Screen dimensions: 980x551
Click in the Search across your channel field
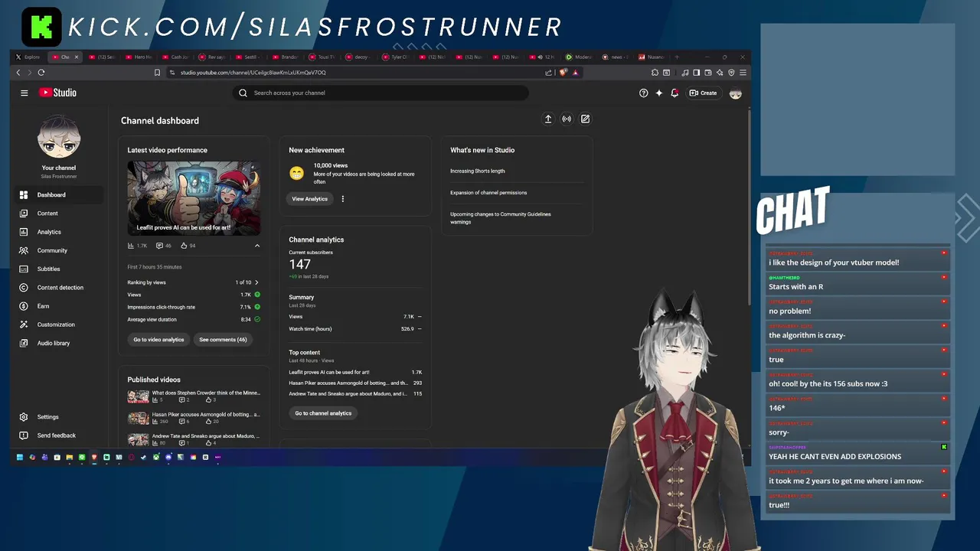coord(381,93)
